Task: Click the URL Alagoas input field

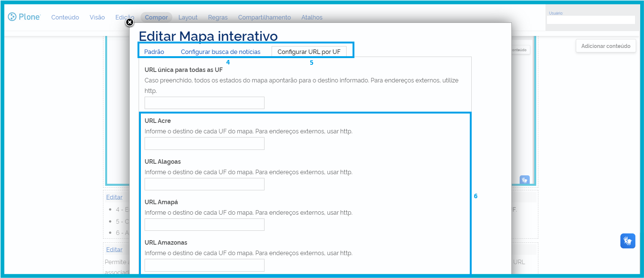Action: 205,184
